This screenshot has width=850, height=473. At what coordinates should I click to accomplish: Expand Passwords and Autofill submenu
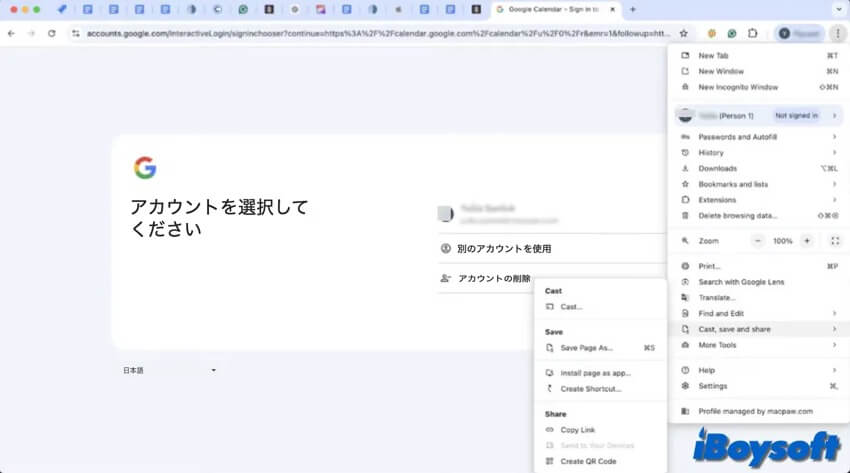[759, 137]
